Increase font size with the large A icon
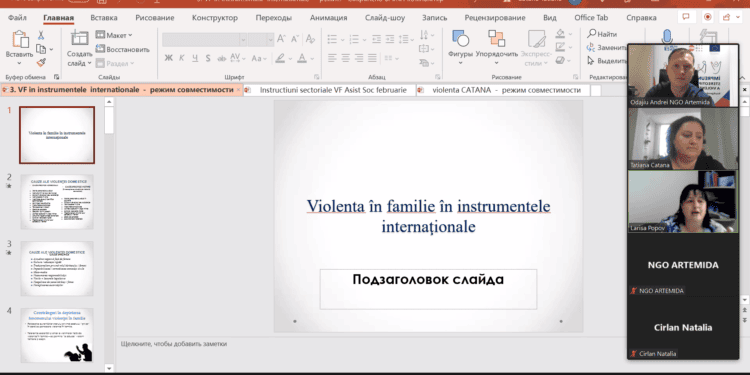Image resolution: width=750 pixels, height=375 pixels. [x=281, y=39]
